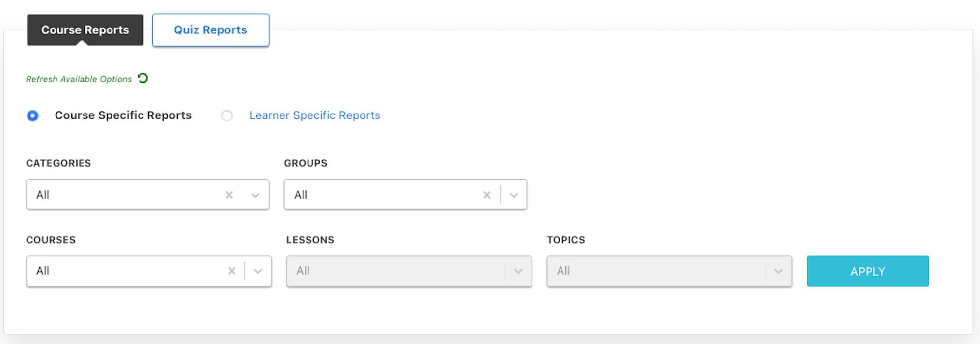Open the Lessons dropdown chevron
Viewport: 980px width, 344px height.
[518, 271]
